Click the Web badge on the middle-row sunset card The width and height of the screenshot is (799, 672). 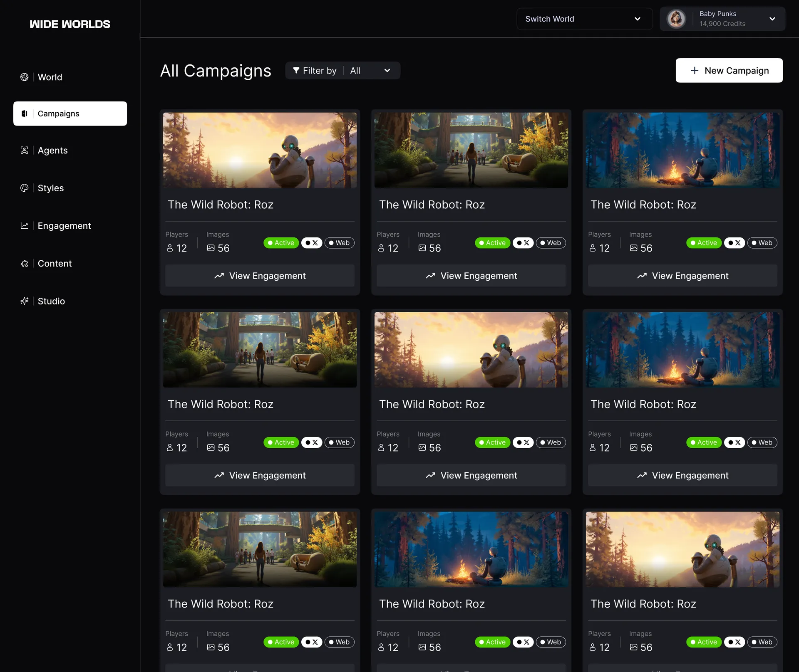point(551,442)
